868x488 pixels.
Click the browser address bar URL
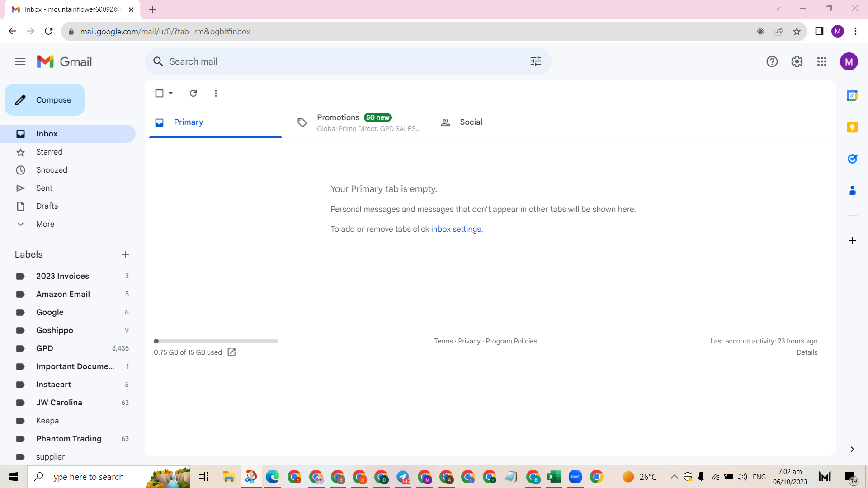[165, 32]
